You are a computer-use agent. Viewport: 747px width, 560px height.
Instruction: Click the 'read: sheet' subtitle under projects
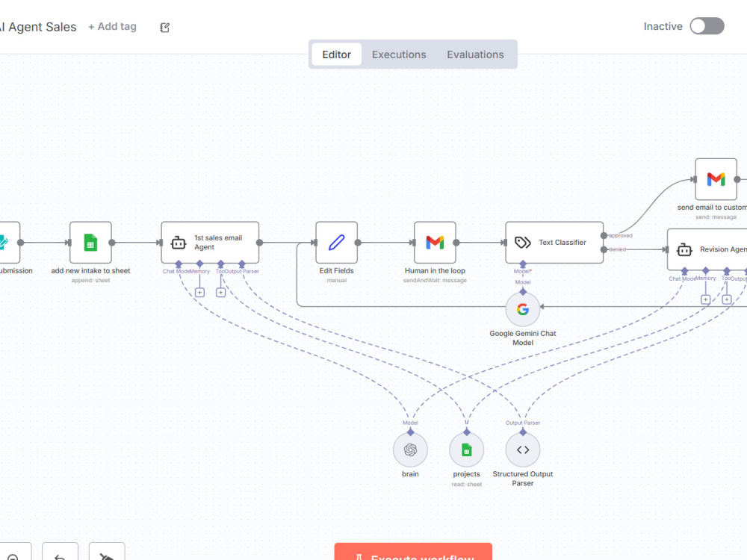pos(466,485)
